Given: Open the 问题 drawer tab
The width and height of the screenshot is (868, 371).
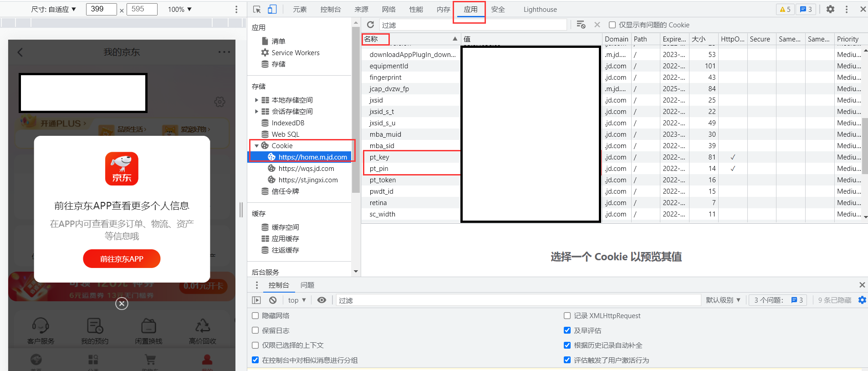Looking at the screenshot, I should point(307,285).
